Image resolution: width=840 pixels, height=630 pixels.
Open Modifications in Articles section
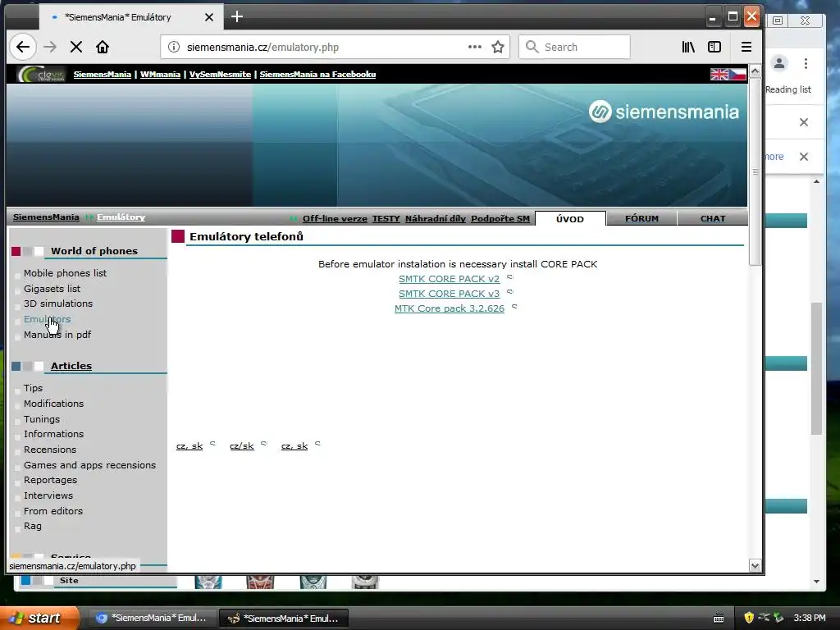tap(53, 404)
